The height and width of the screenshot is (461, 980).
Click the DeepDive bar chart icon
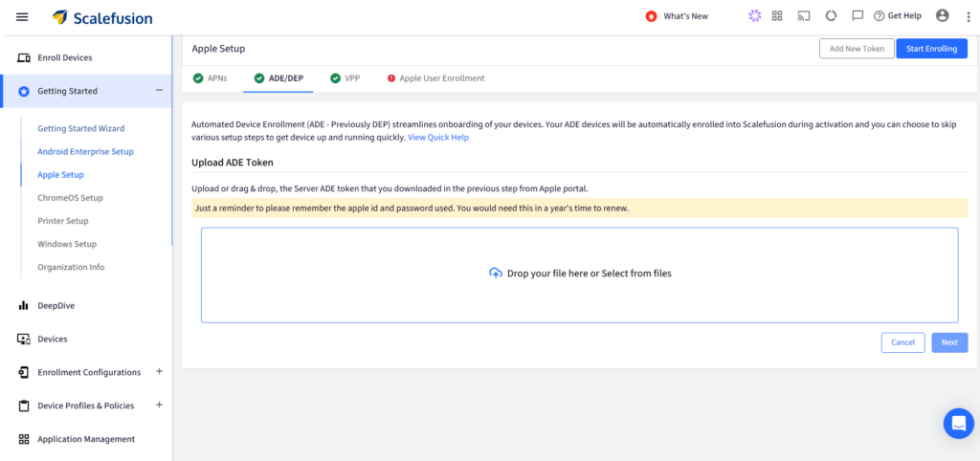click(24, 305)
